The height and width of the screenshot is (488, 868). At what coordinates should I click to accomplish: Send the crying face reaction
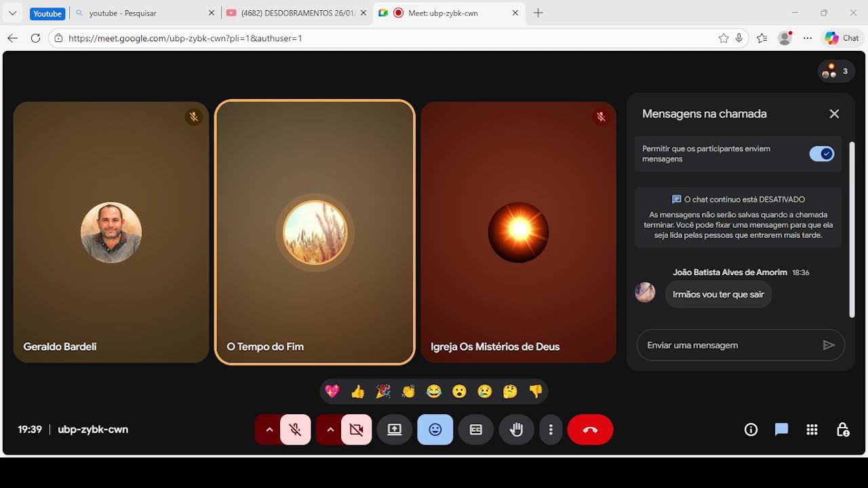(x=484, y=391)
